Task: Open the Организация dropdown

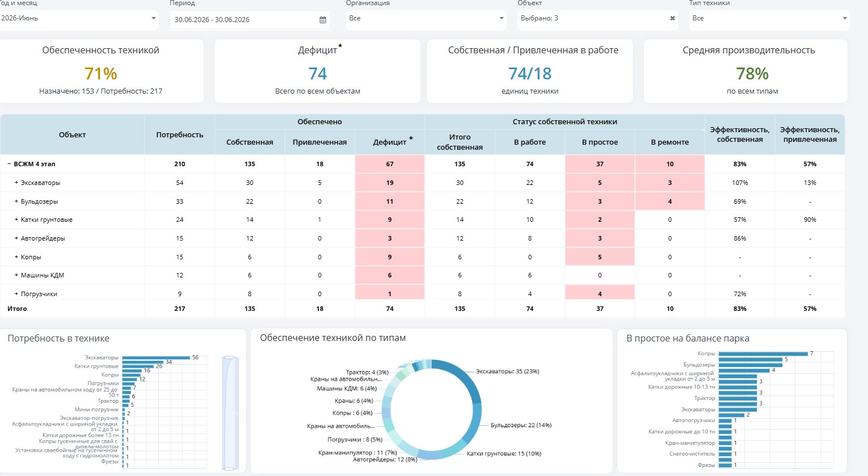Action: point(425,19)
